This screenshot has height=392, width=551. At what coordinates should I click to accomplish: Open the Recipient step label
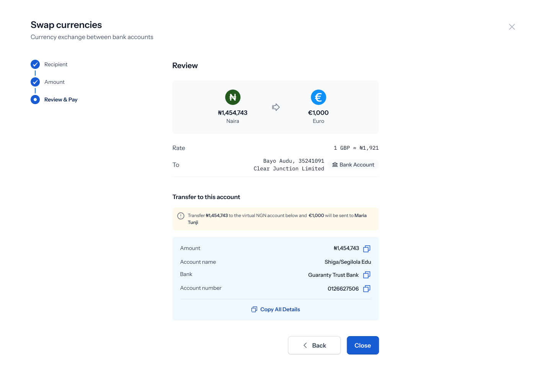pos(56,64)
